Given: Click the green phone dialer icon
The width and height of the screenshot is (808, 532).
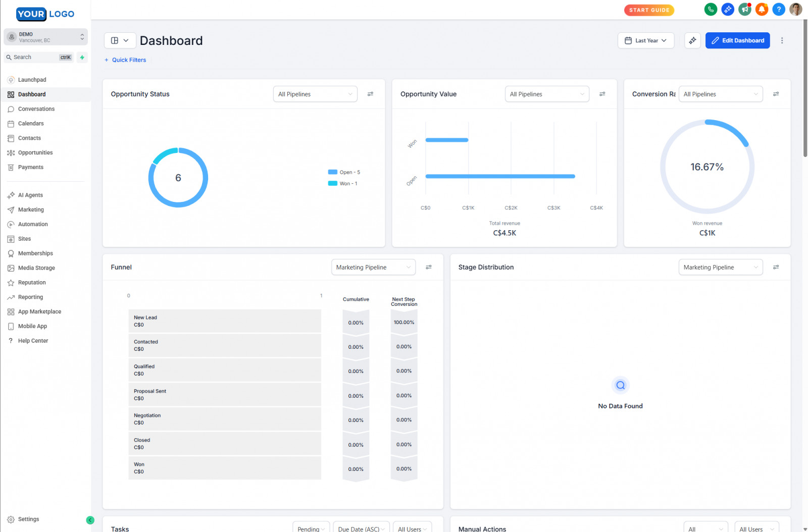Looking at the screenshot, I should 711,10.
